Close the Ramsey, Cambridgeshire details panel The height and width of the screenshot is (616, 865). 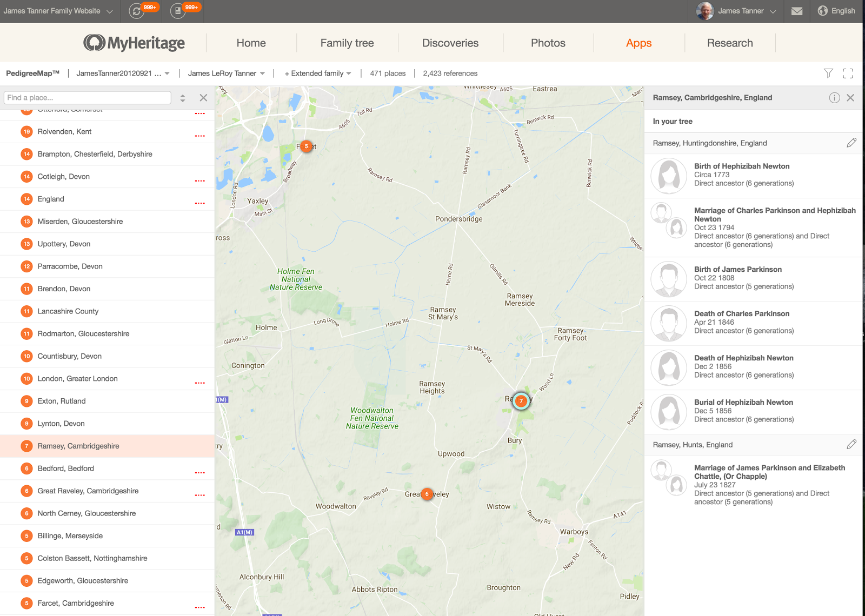(x=850, y=98)
